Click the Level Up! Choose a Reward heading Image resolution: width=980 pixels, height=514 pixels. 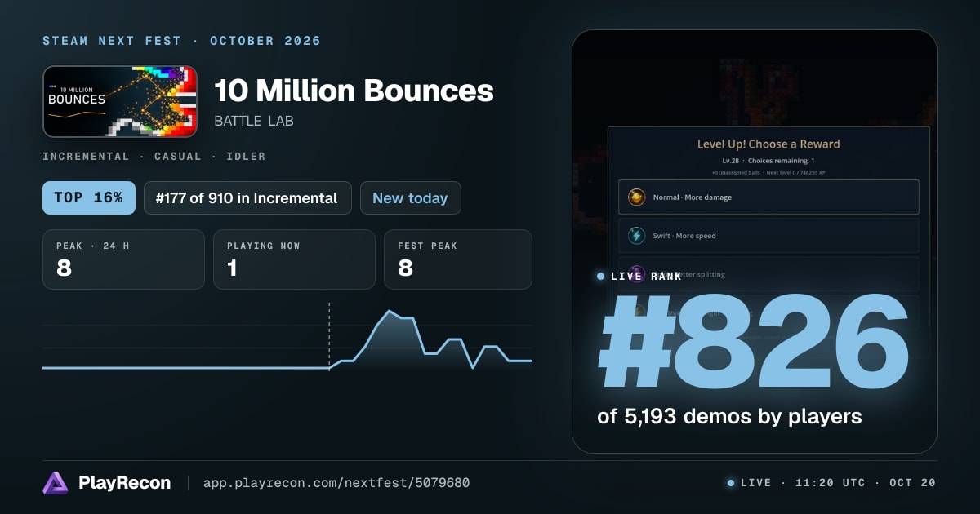tap(768, 144)
